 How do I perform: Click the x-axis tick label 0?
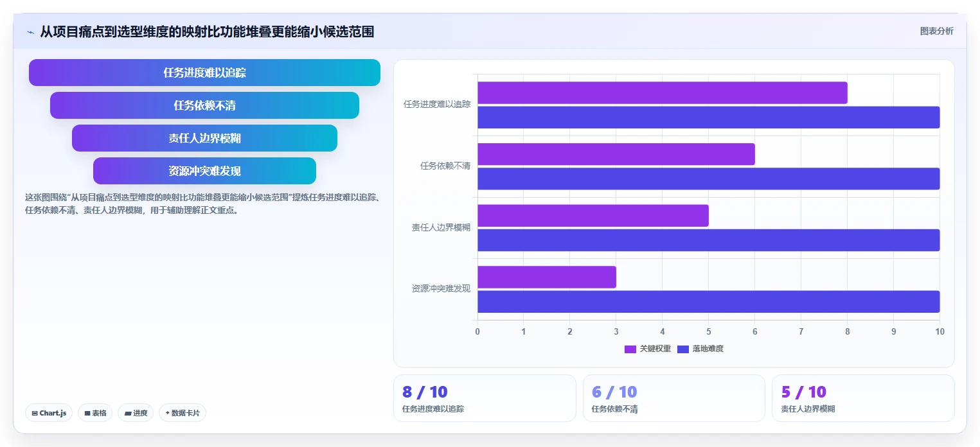point(477,331)
